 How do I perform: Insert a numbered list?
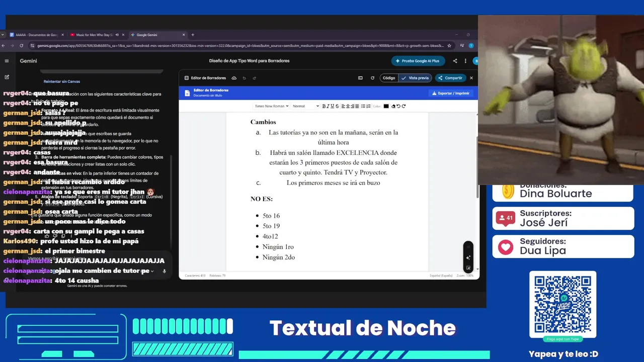[x=368, y=106]
